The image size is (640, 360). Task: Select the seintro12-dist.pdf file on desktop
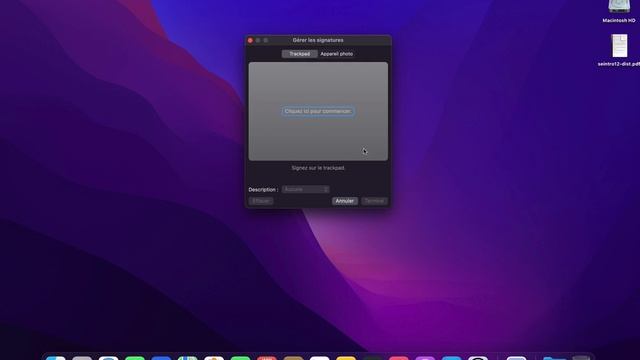619,50
